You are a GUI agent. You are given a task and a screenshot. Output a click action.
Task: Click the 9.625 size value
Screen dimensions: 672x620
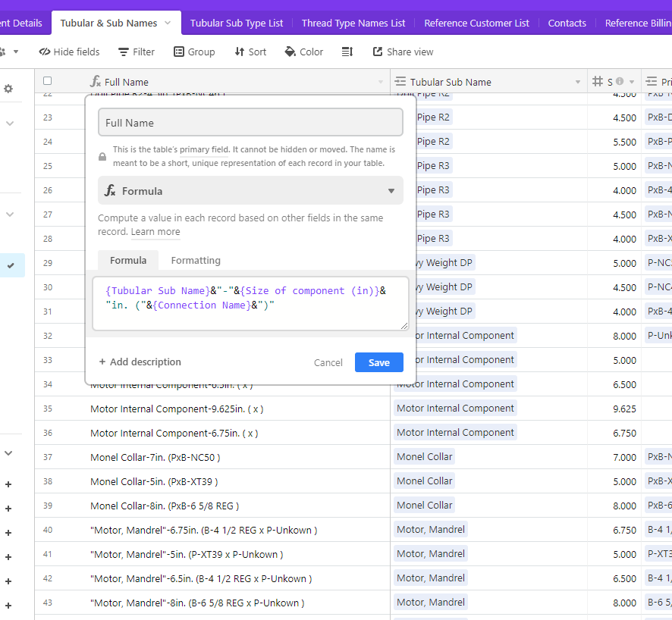tap(624, 409)
